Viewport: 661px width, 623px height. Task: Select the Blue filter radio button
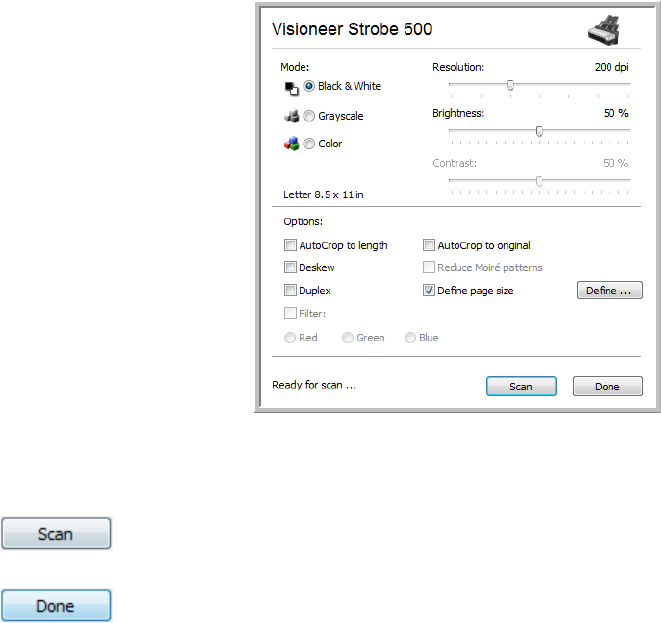(x=410, y=338)
